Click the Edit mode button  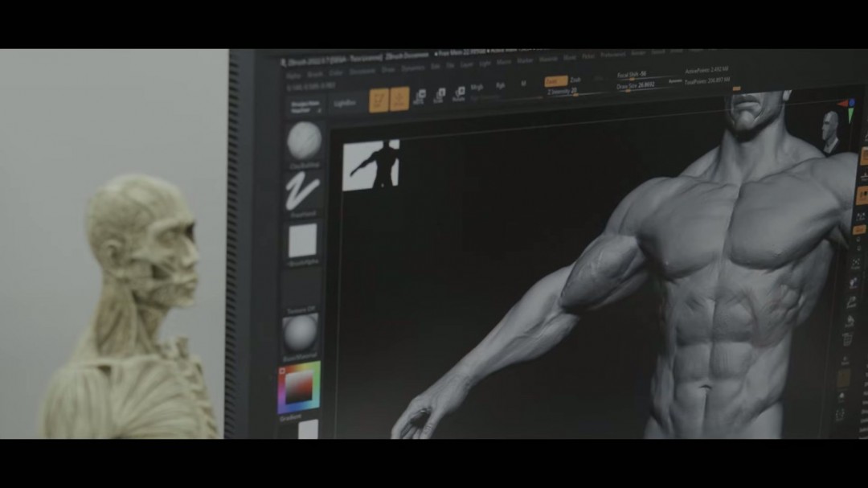coord(379,100)
